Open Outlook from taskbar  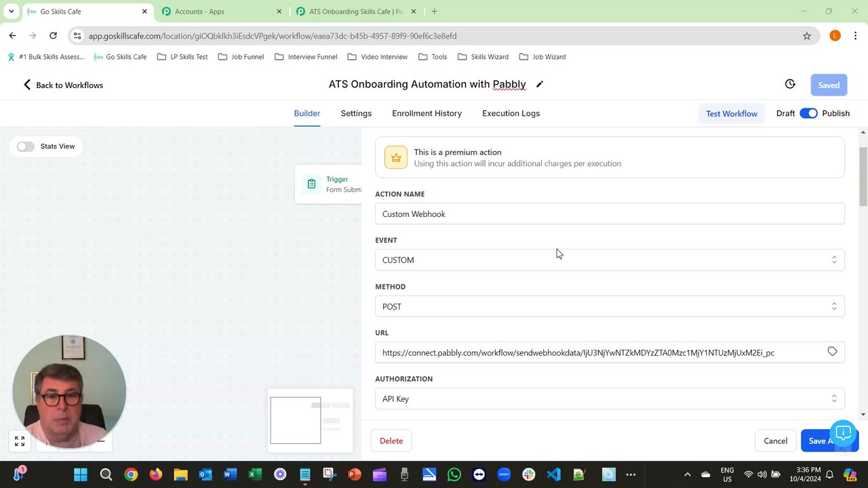click(x=205, y=474)
